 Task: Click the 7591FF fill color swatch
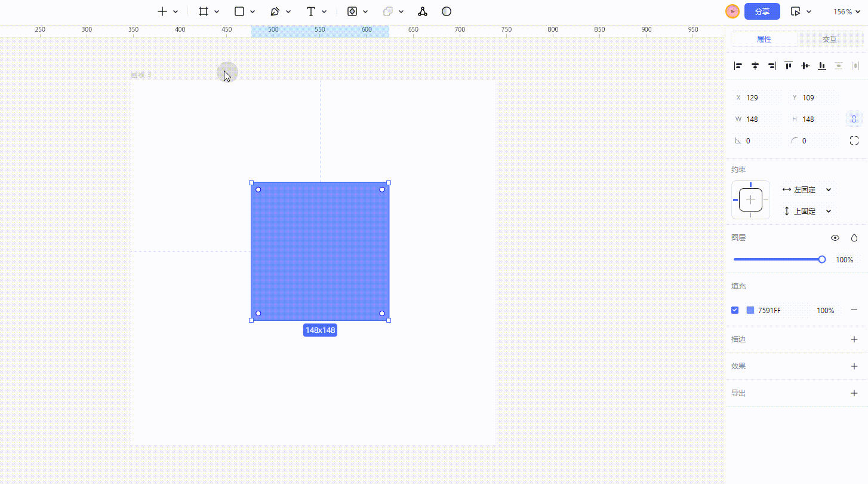[x=750, y=310]
